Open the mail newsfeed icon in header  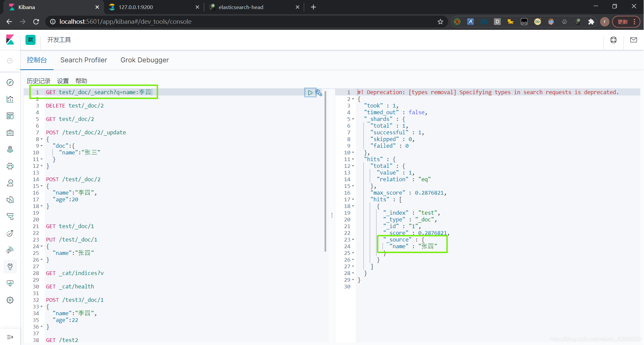coord(634,40)
